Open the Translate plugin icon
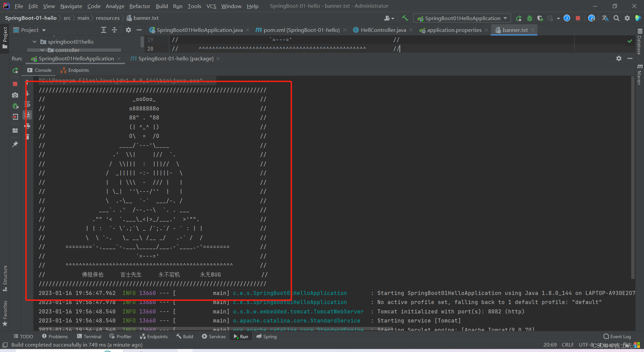Image resolution: width=644 pixels, height=352 pixels. (x=605, y=18)
